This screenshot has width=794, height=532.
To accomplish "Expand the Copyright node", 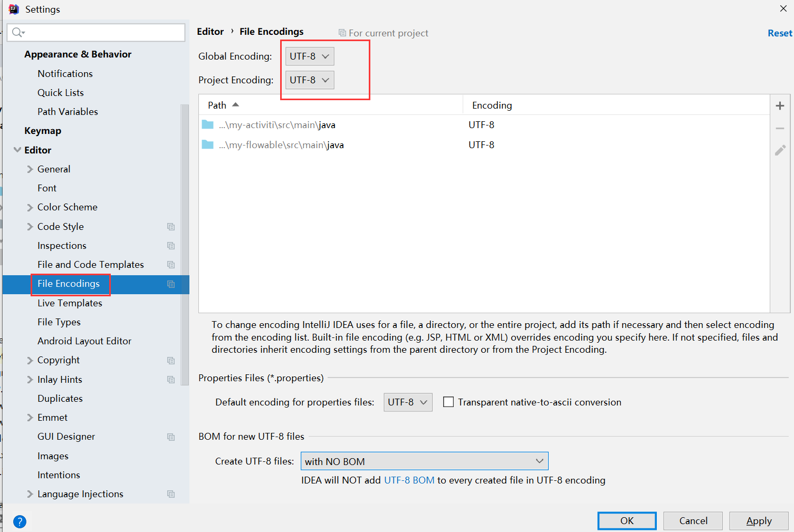I will (x=30, y=361).
